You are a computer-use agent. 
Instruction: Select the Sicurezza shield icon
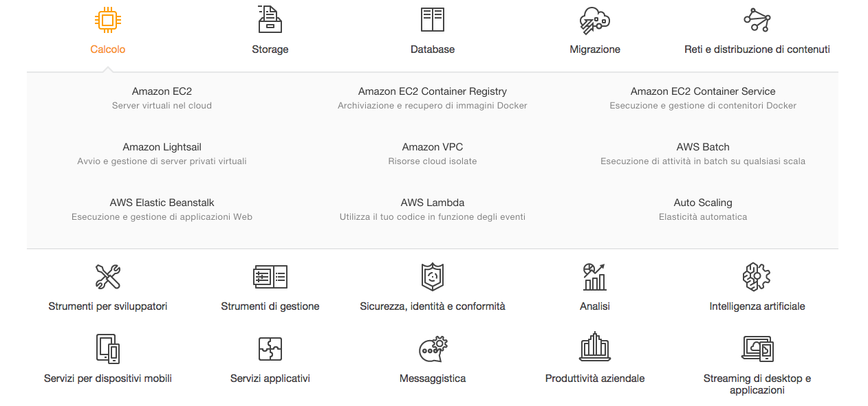tap(433, 277)
